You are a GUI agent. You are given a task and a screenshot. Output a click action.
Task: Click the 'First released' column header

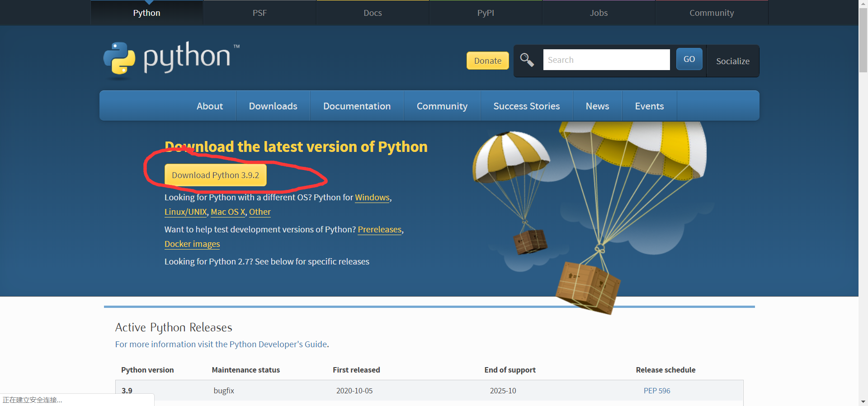click(356, 370)
